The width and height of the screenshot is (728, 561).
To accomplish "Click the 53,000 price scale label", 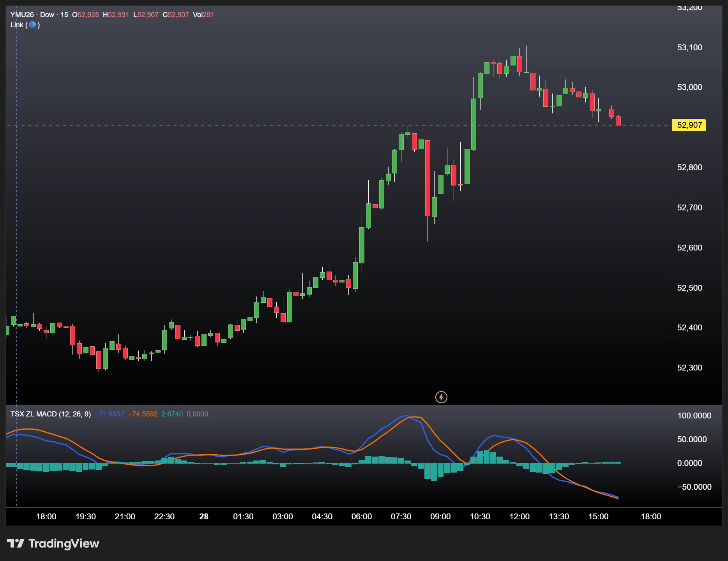I will tap(689, 87).
